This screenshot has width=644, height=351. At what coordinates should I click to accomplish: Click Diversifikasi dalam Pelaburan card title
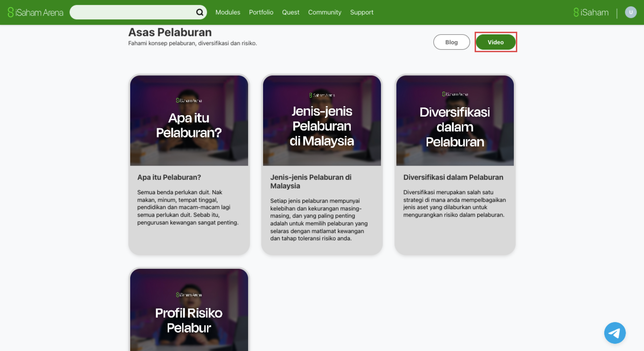click(x=453, y=177)
